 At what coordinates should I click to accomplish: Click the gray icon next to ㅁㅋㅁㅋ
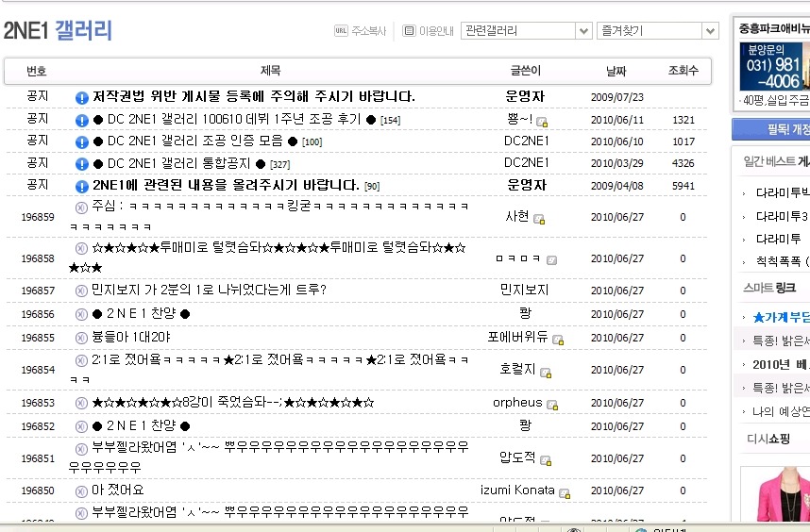click(x=551, y=260)
